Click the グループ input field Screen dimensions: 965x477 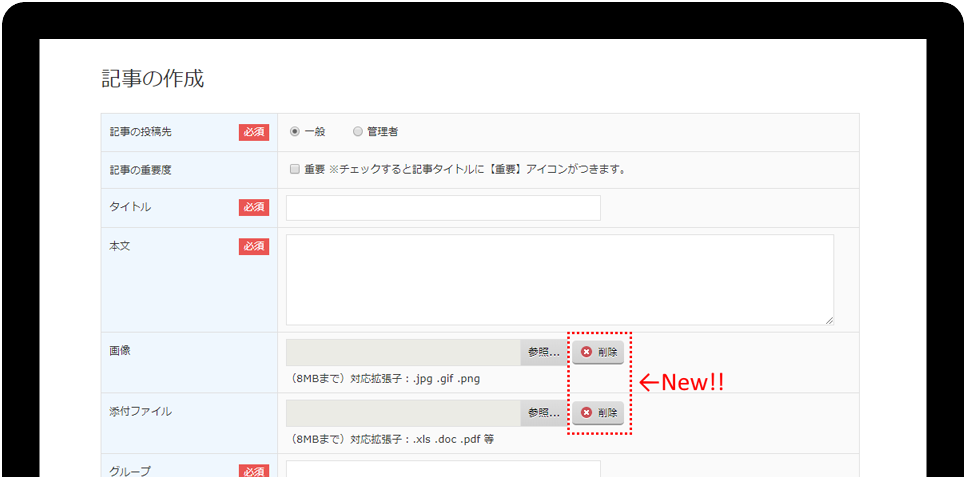(443, 469)
